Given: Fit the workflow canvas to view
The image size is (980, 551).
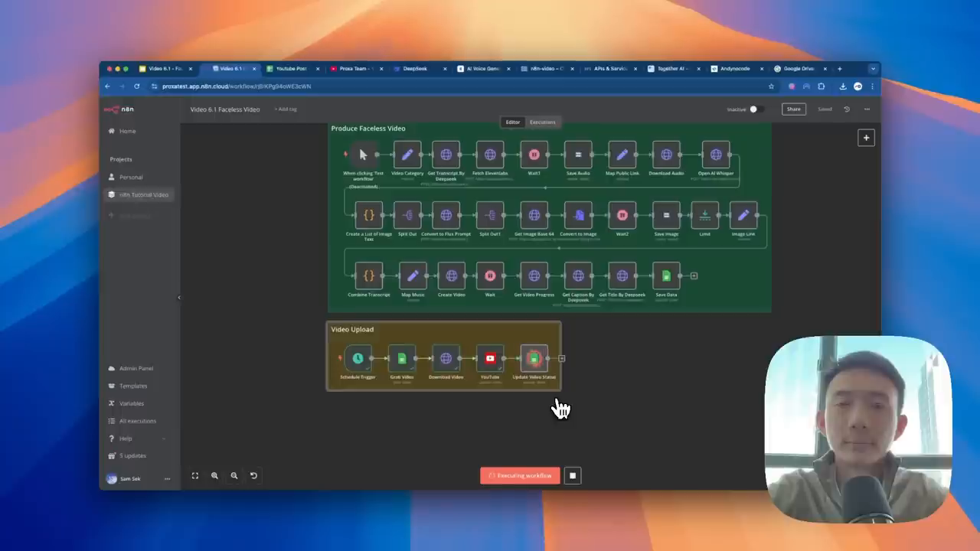Looking at the screenshot, I should pyautogui.click(x=195, y=475).
